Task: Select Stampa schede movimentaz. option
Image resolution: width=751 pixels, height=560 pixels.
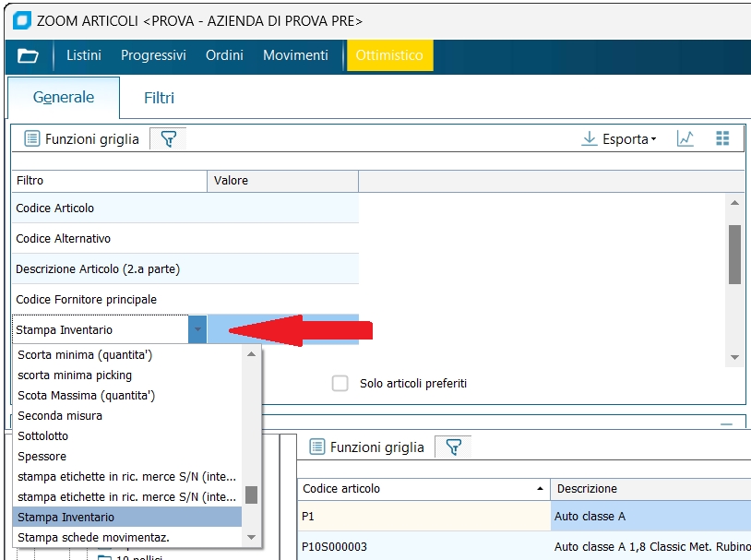Action: (127, 538)
